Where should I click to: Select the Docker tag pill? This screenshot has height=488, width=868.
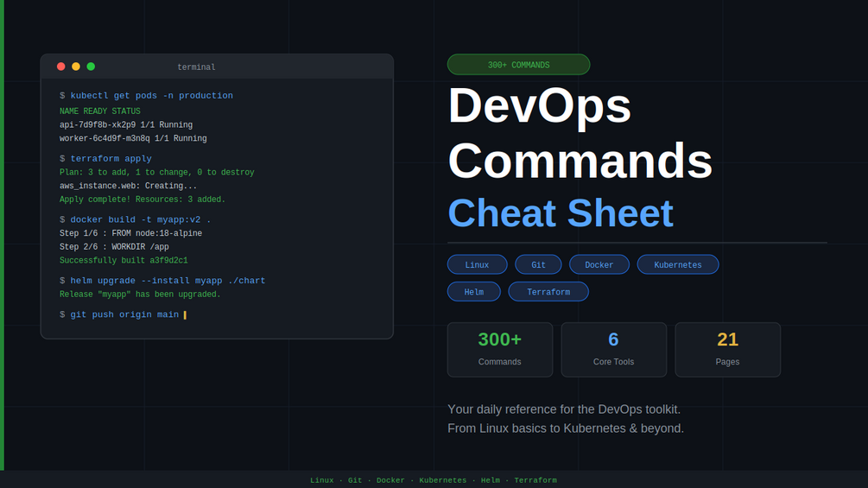coord(599,264)
